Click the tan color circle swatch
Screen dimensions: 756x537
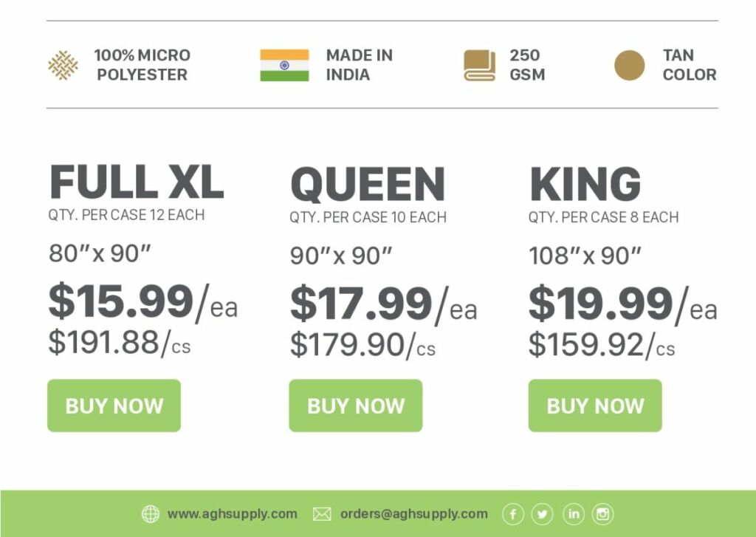629,65
